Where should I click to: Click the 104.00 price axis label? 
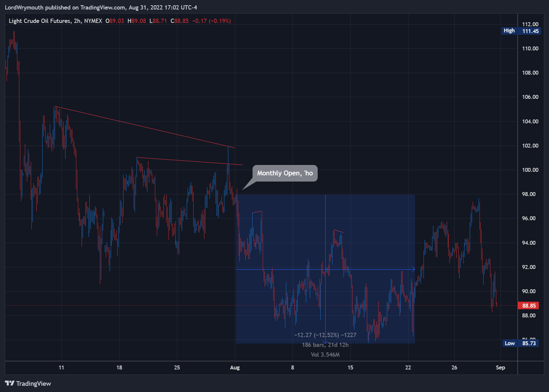(x=530, y=121)
